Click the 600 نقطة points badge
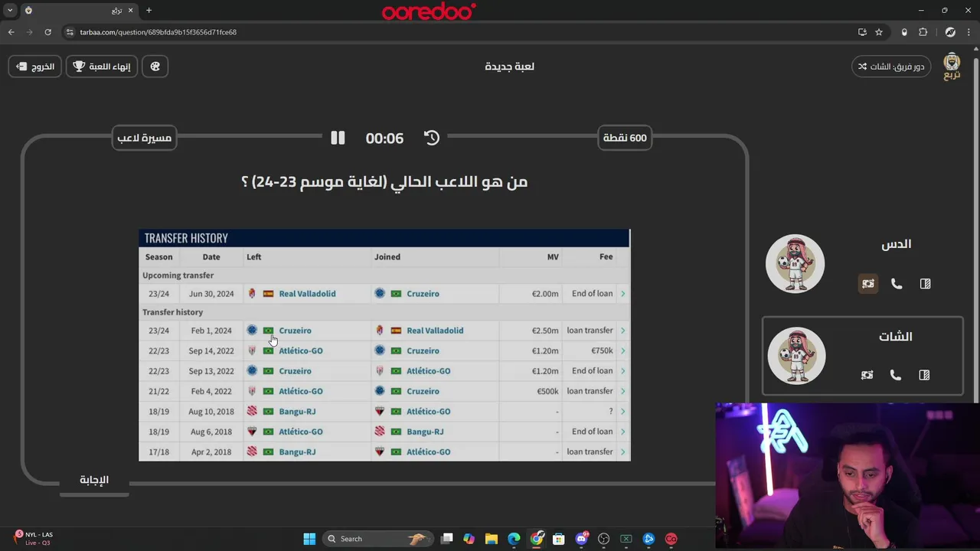 point(625,138)
